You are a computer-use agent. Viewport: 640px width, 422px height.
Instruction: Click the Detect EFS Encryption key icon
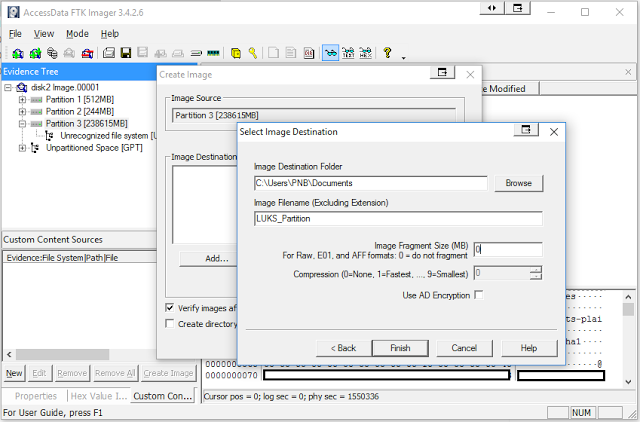(253, 53)
